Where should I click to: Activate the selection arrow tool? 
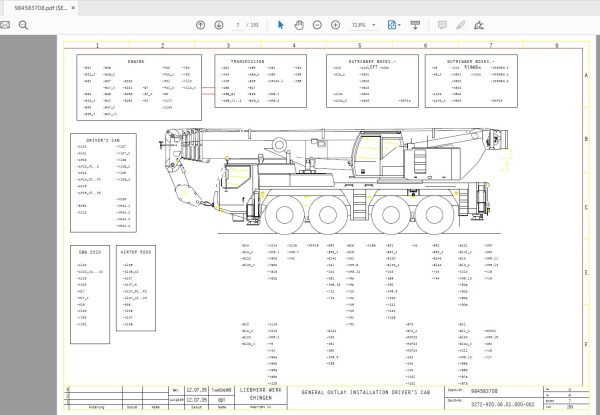click(279, 25)
